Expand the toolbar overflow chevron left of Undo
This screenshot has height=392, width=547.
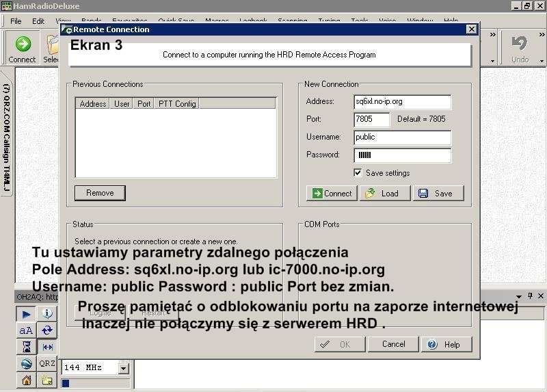(x=492, y=35)
